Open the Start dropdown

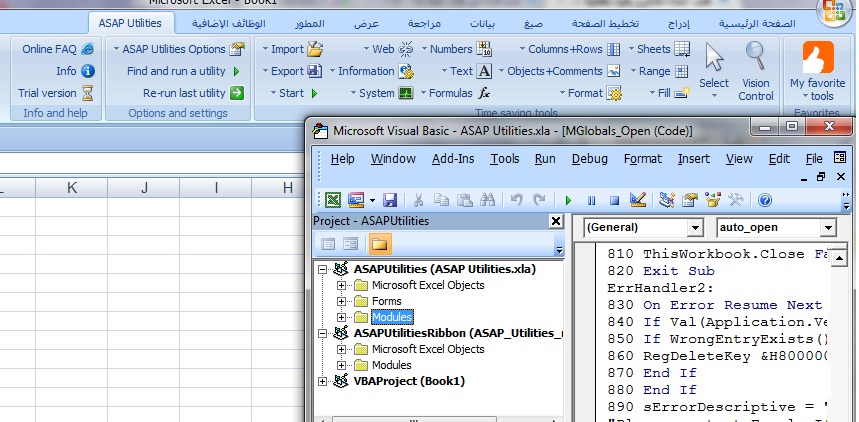[294, 93]
